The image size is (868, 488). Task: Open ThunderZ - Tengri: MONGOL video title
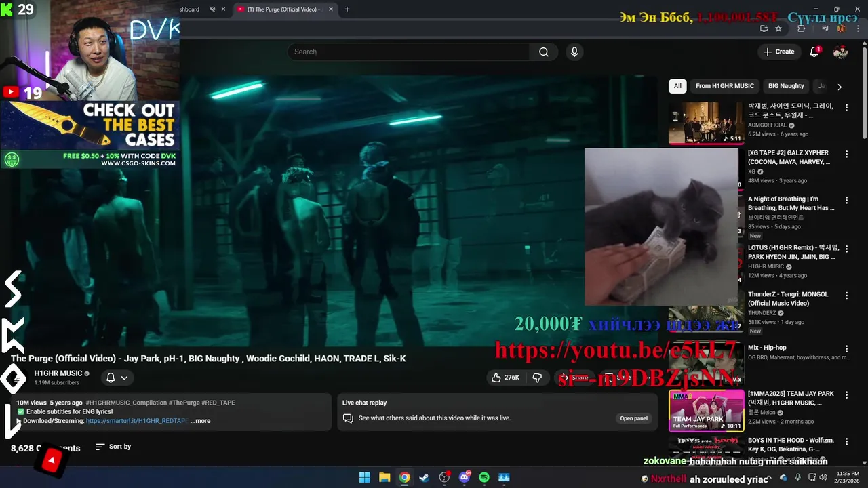(x=788, y=299)
